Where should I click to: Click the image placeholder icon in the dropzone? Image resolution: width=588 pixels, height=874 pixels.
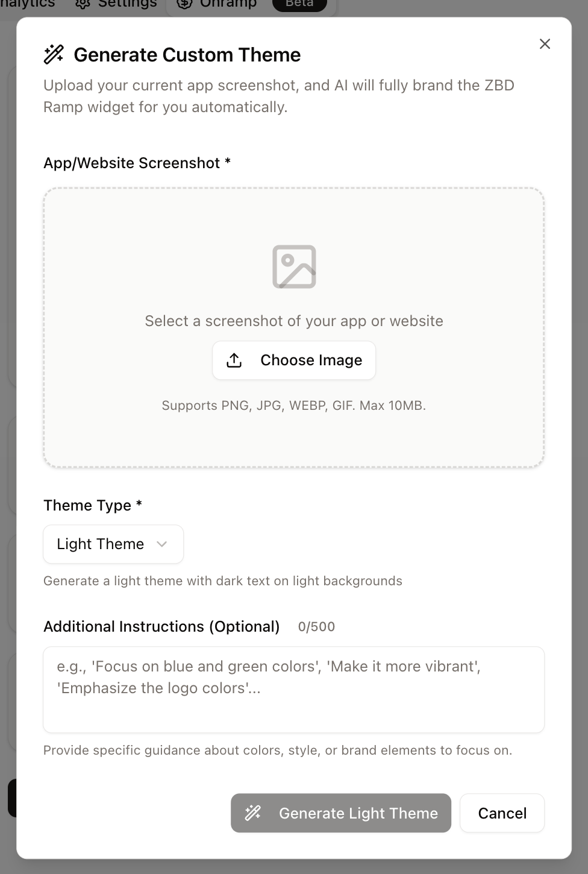pyautogui.click(x=293, y=266)
